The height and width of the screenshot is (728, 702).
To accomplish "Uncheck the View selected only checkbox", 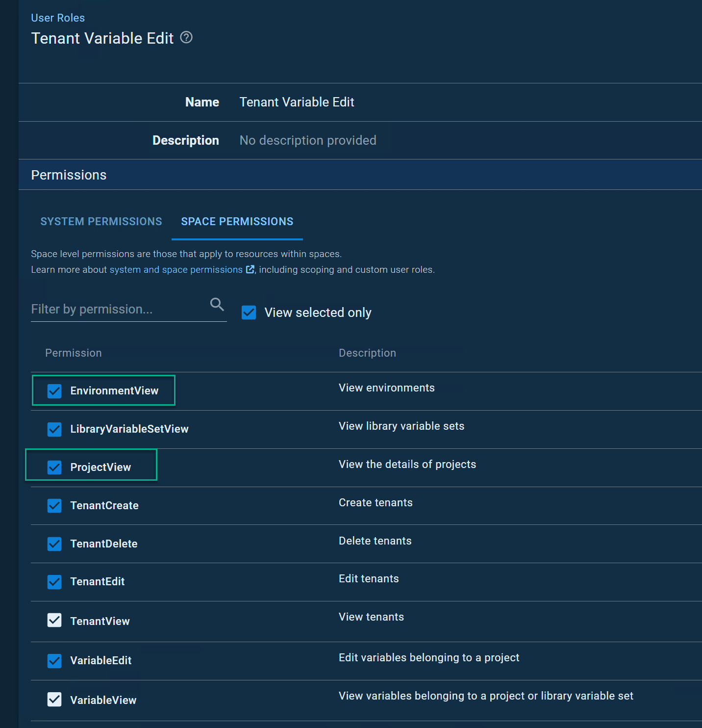I will tap(249, 312).
